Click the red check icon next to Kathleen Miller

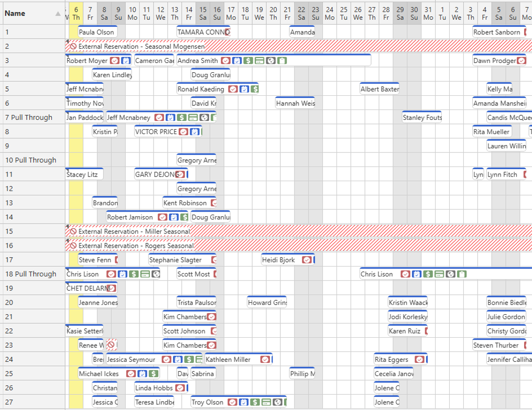pos(265,360)
